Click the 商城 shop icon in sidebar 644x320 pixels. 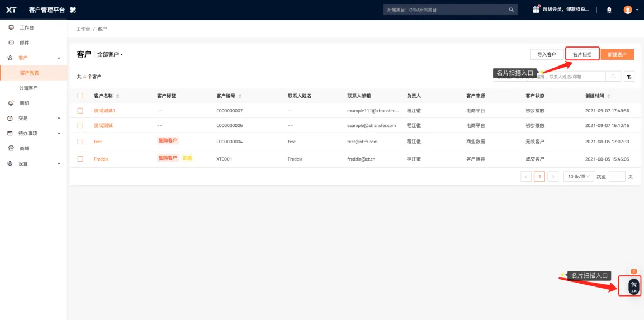(11, 148)
